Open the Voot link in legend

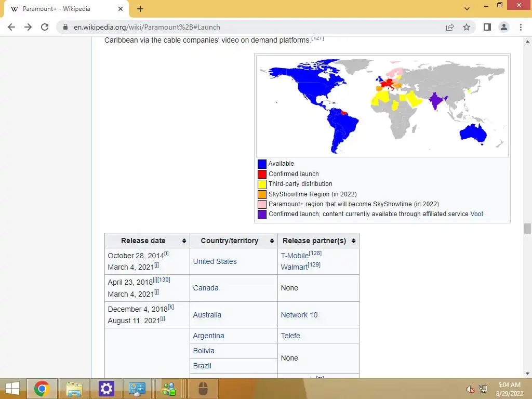[x=477, y=214]
